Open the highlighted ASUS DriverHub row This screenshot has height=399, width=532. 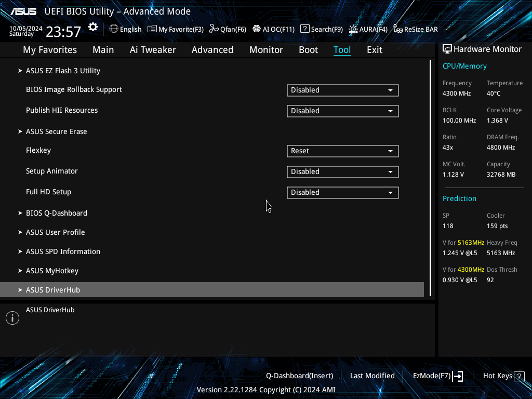(212, 290)
